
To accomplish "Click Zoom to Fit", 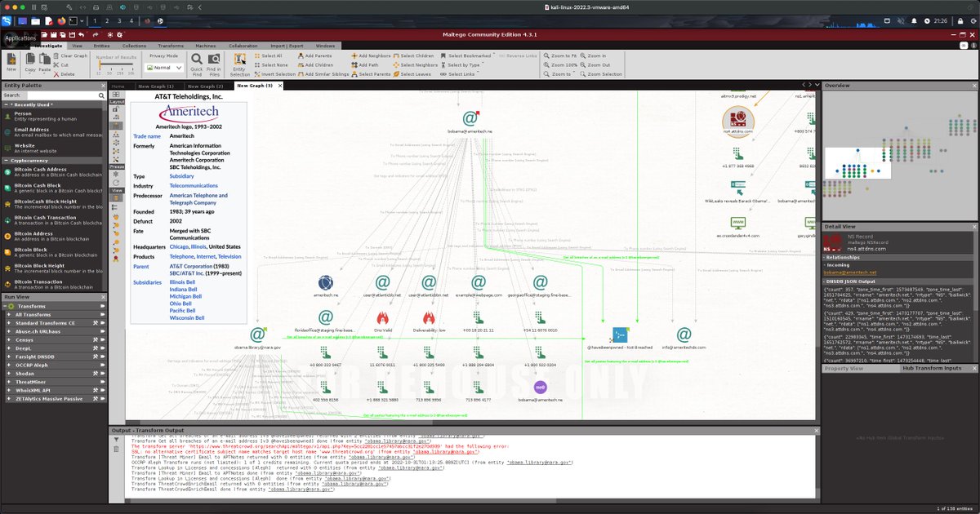I will [x=561, y=55].
